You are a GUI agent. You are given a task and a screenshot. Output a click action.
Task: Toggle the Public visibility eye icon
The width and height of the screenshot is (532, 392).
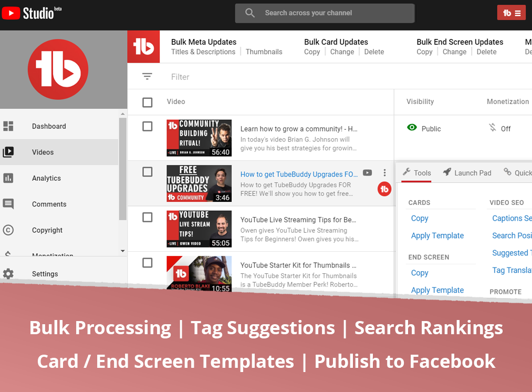(412, 128)
